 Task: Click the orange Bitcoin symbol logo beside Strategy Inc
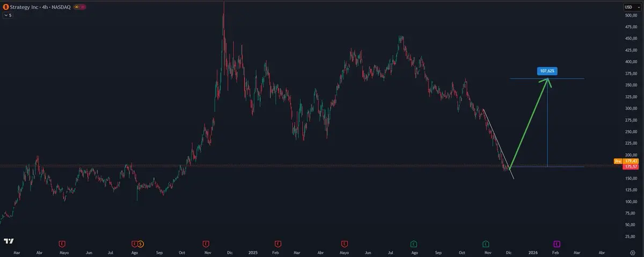(x=6, y=7)
